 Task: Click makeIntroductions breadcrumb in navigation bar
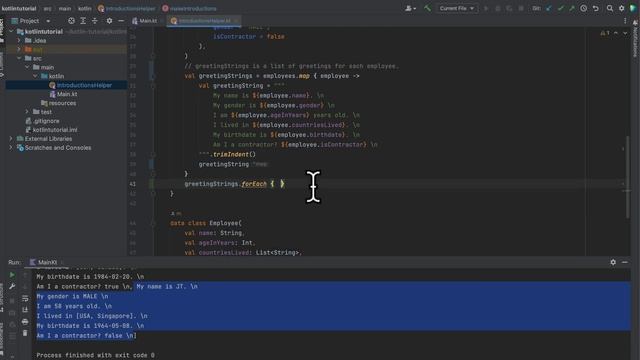pos(190,8)
